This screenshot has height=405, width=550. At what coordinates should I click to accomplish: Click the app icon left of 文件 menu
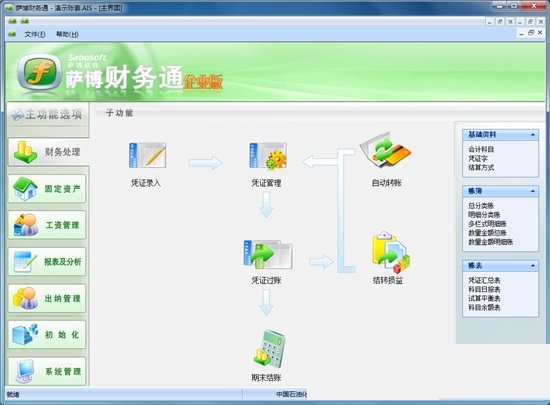tap(12, 34)
